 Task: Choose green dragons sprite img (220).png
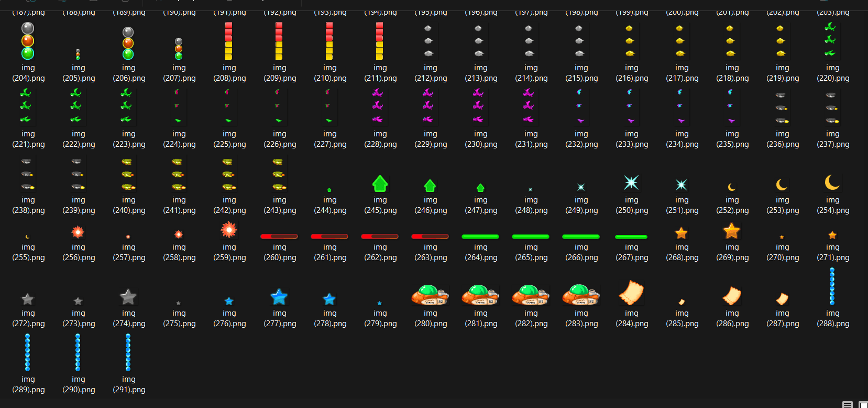pyautogui.click(x=830, y=40)
